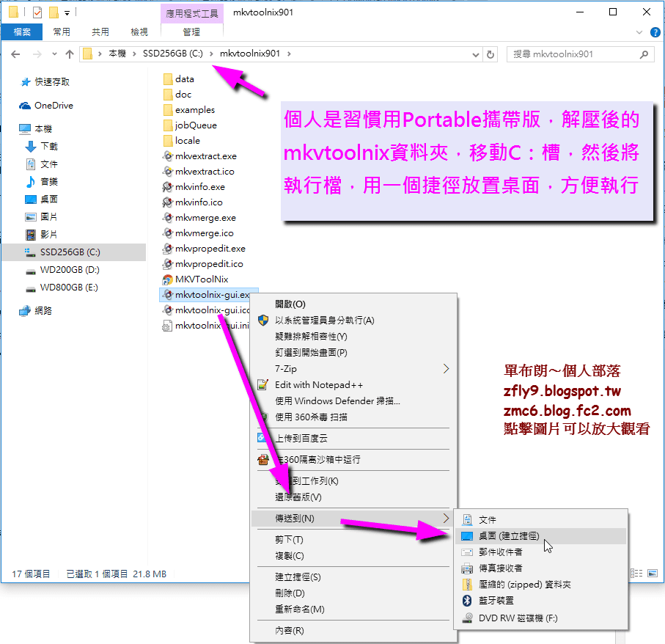
Task: Select WD800GB (E:) drive
Action: 62,288
